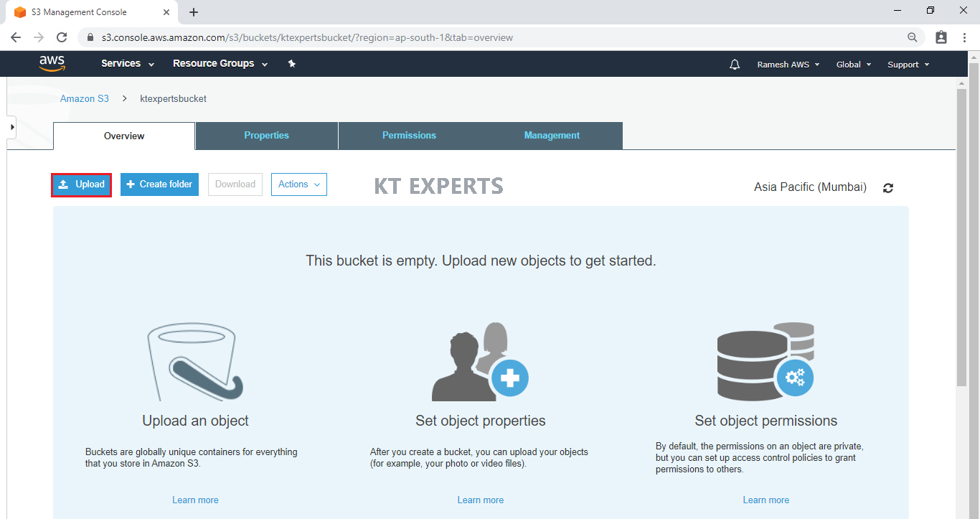980x519 pixels.
Task: Open the Ramesh AWS account menu
Action: click(x=788, y=65)
